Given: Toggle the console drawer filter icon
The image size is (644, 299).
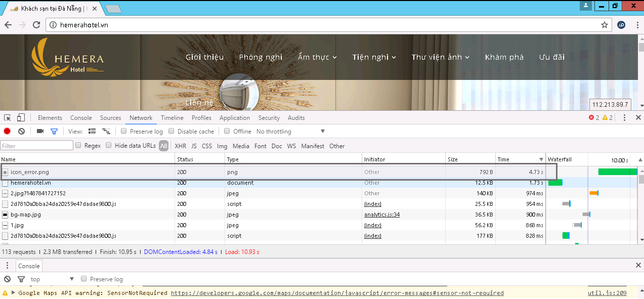Looking at the screenshot, I should [x=21, y=279].
